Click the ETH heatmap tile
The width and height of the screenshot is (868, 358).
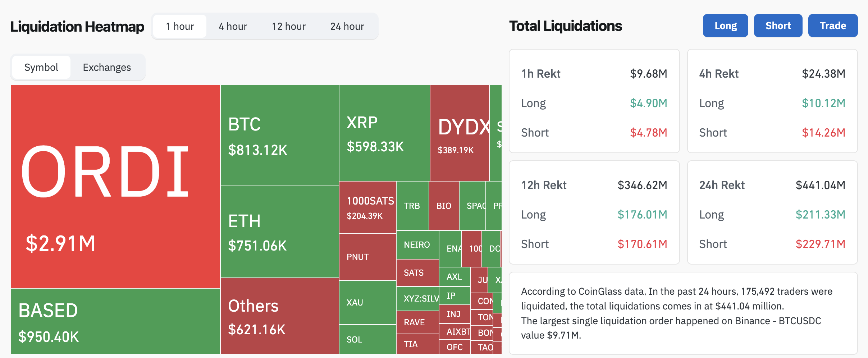(x=279, y=230)
